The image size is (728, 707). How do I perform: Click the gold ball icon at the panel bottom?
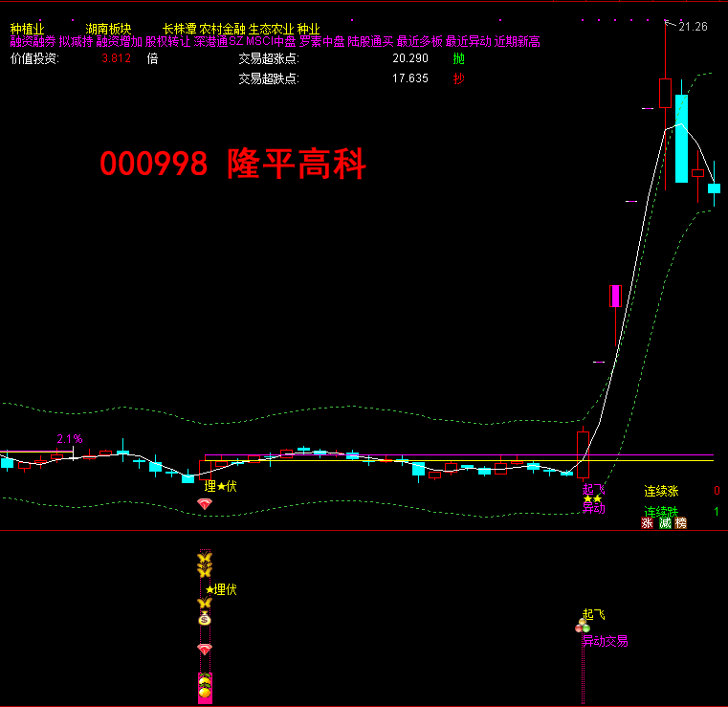tap(204, 691)
